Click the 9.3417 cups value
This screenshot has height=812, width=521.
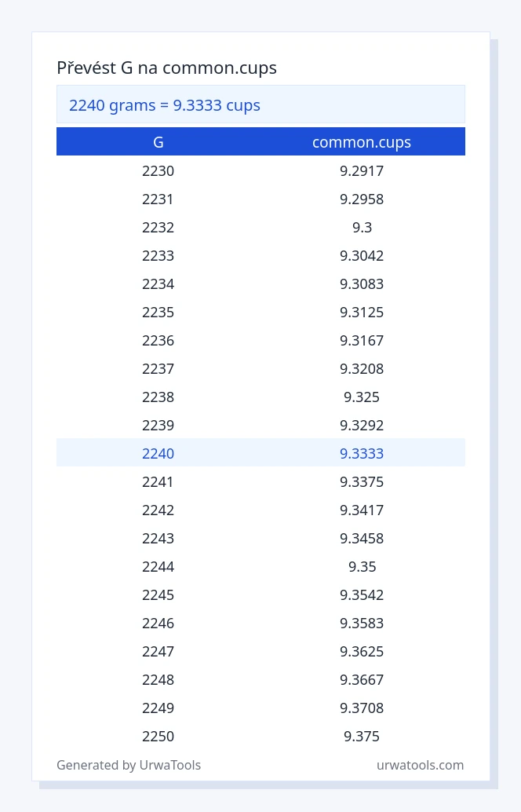(x=362, y=510)
